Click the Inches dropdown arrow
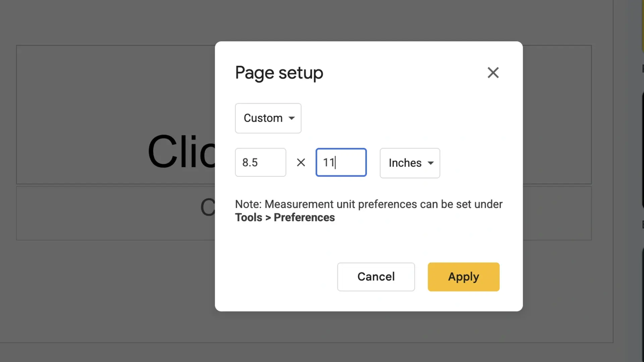Image resolution: width=644 pixels, height=362 pixels. (x=431, y=163)
